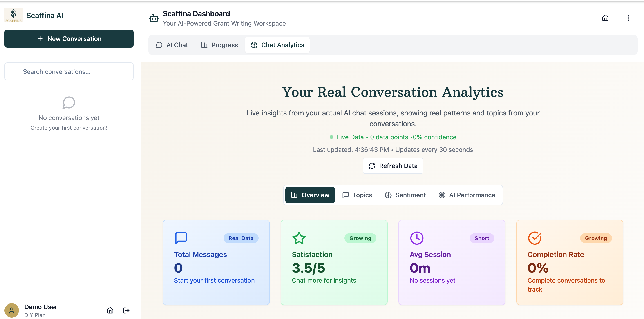This screenshot has width=644, height=319.
Task: Click the home icon beside Demo User
Action: tap(110, 310)
